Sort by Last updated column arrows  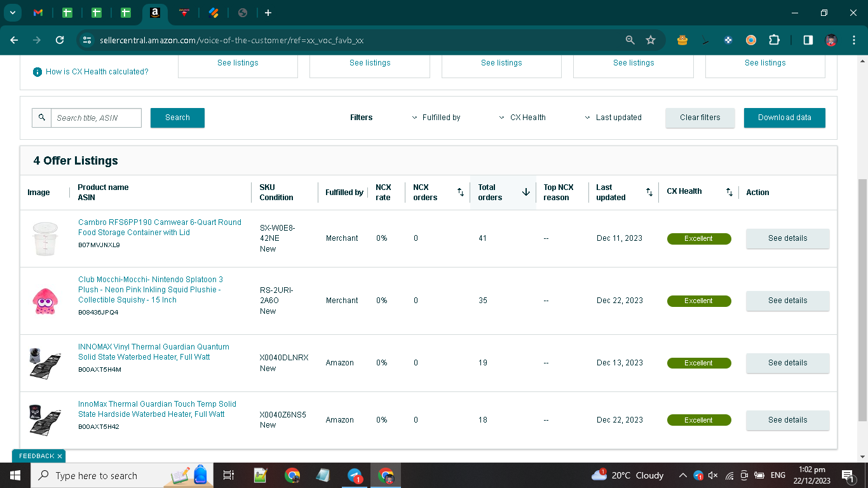coord(649,192)
